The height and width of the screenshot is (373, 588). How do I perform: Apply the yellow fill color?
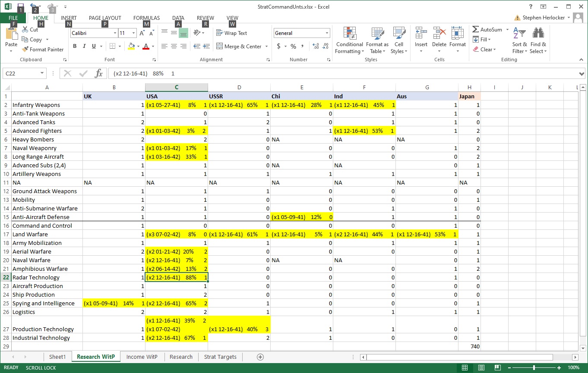(x=132, y=46)
